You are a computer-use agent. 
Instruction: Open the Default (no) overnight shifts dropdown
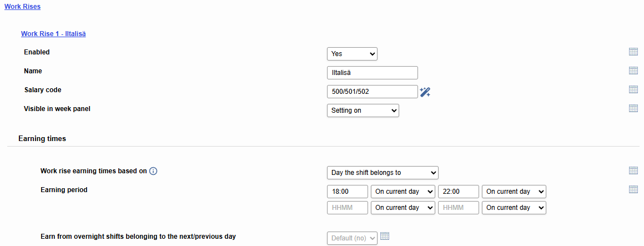(352, 238)
